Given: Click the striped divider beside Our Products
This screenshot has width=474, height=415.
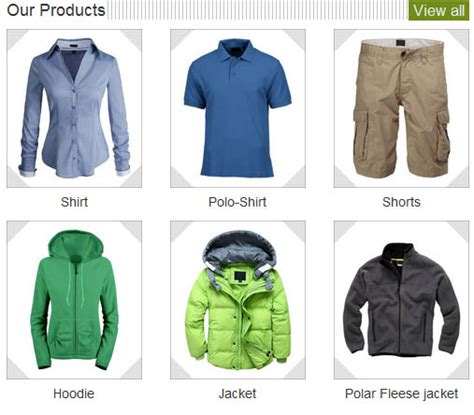Looking at the screenshot, I should [x=257, y=10].
